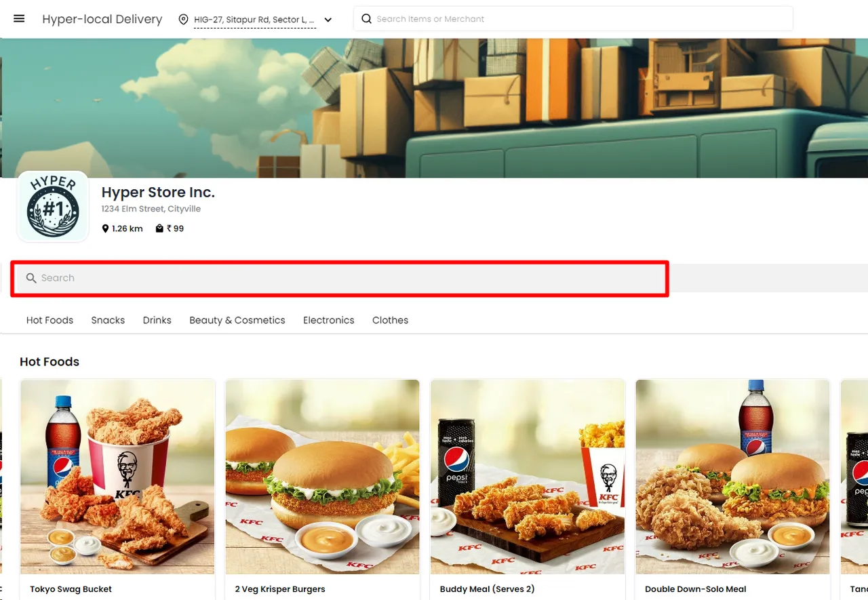Open the Tokyo Swag Bucket product image
868x600 pixels.
pyautogui.click(x=117, y=477)
